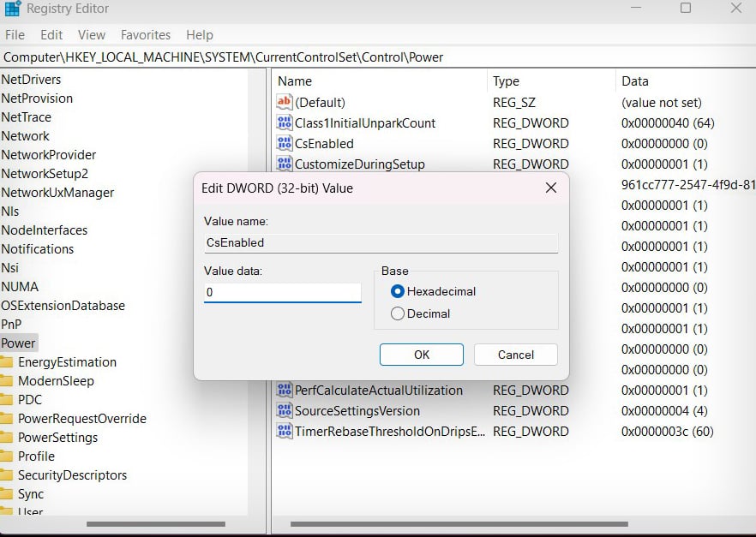The image size is (756, 537).
Task: Select the CustomizeDuringSetup value name
Action: (360, 164)
